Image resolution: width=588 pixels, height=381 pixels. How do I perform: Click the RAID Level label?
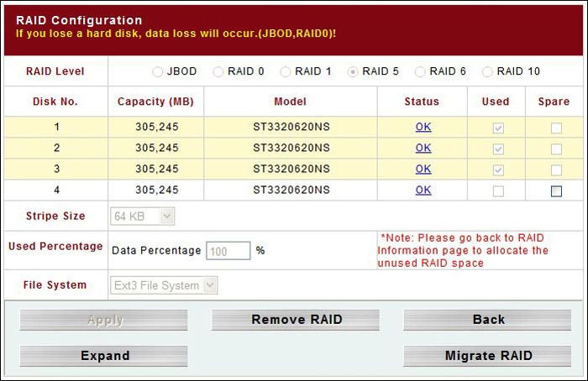[55, 71]
